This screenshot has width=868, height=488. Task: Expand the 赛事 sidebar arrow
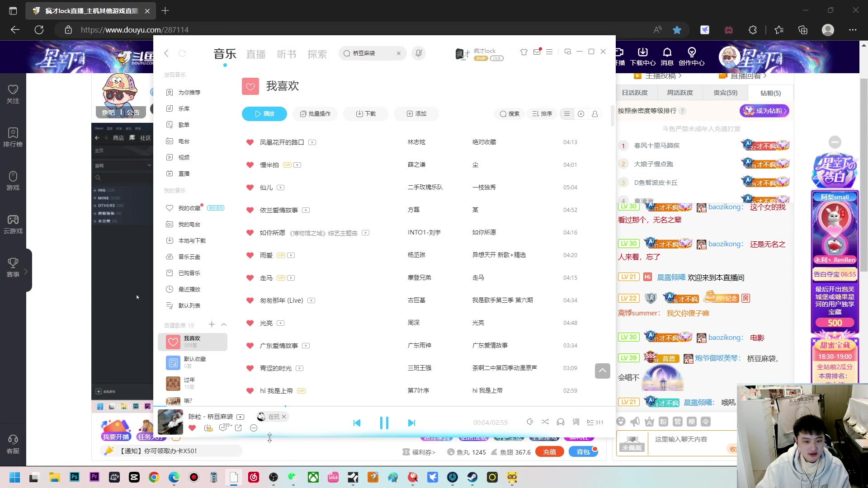pos(26,272)
